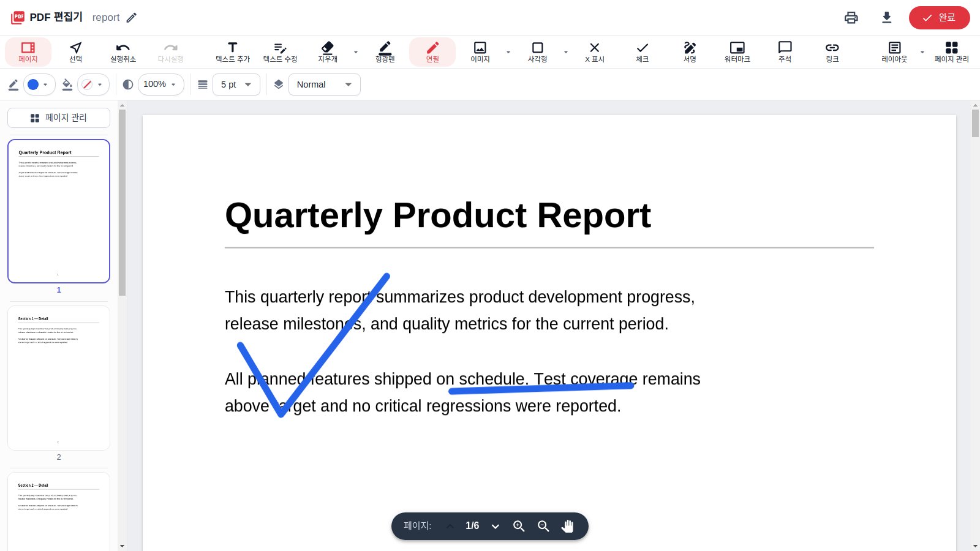Open 페이지 관리 in the toolbar

click(x=952, y=52)
